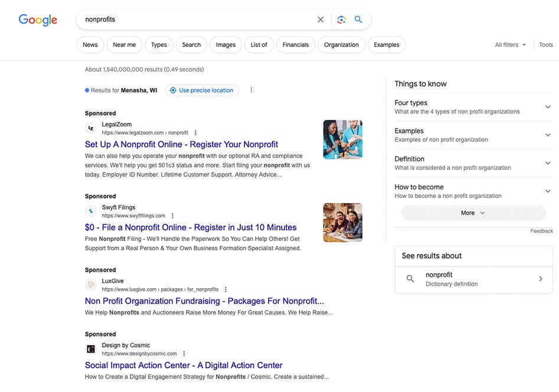Open three-dot options next to location

[251, 90]
